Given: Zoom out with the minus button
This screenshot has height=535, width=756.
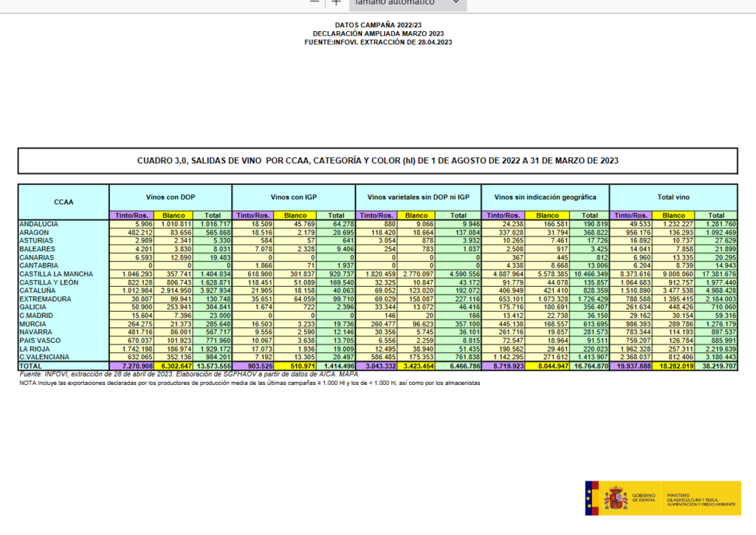Looking at the screenshot, I should click(x=315, y=2).
